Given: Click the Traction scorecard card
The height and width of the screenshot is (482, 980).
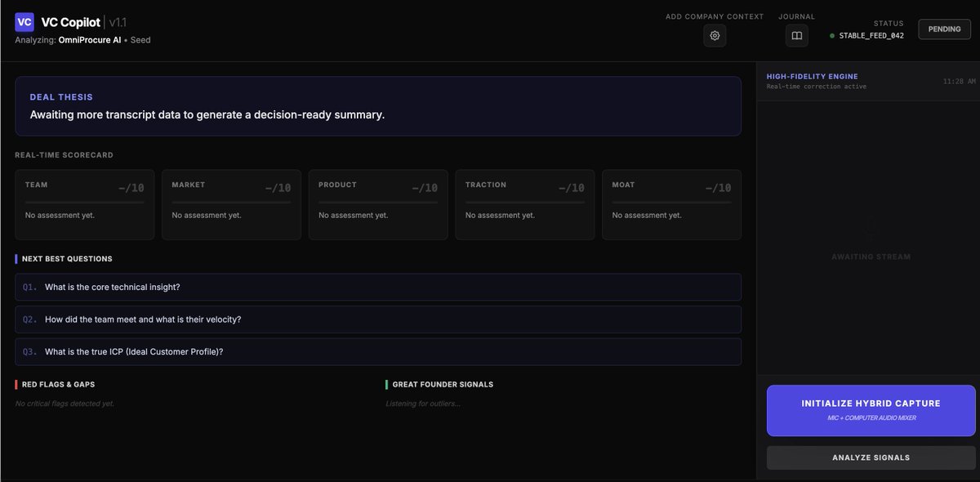Looking at the screenshot, I should click(x=525, y=204).
